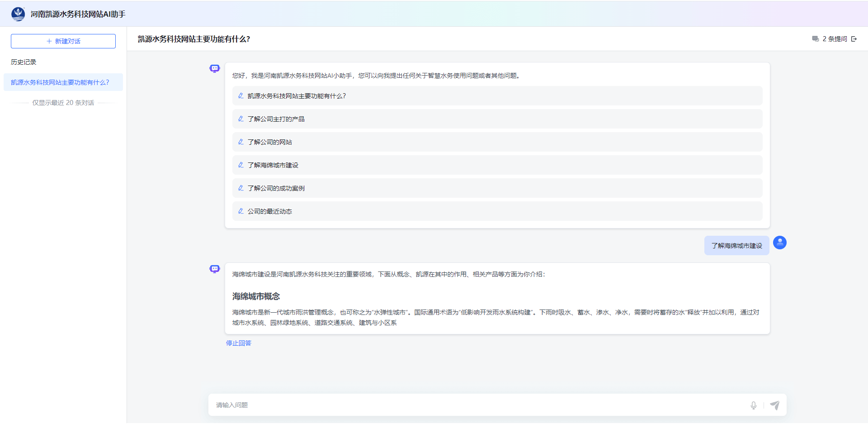868x424 pixels.
Task: Click the 请输入问题 message input box
Action: [452, 405]
